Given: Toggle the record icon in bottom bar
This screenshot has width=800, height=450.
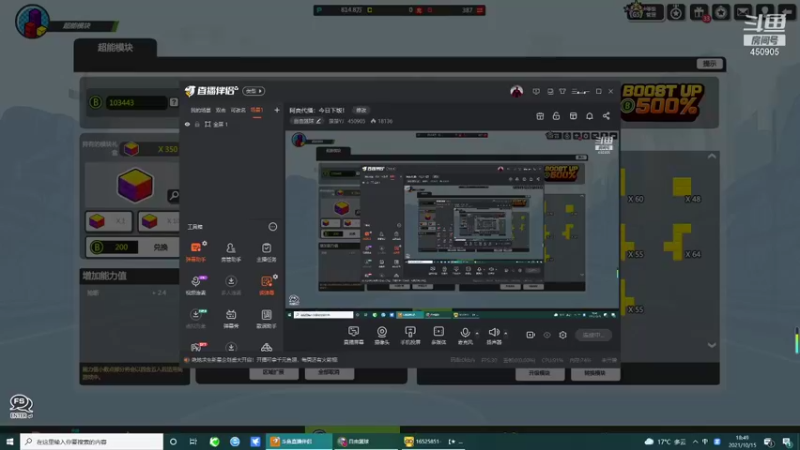Looking at the screenshot, I should (x=531, y=335).
